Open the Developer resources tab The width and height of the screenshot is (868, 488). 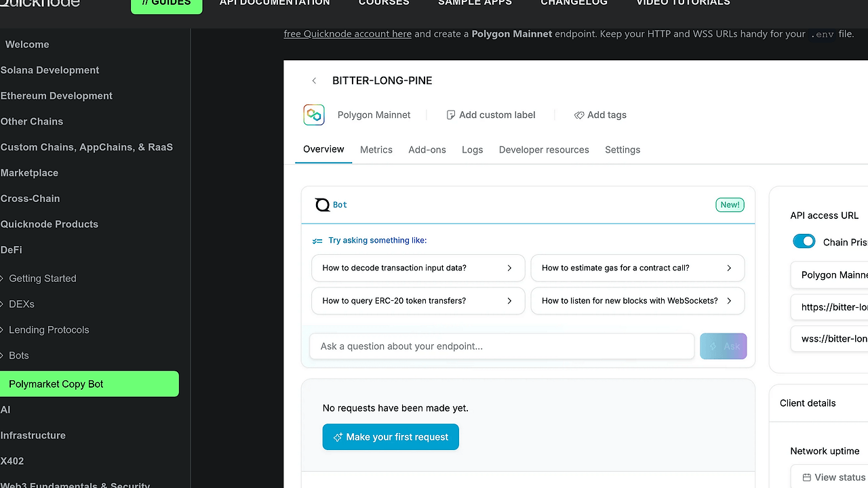[x=544, y=150]
